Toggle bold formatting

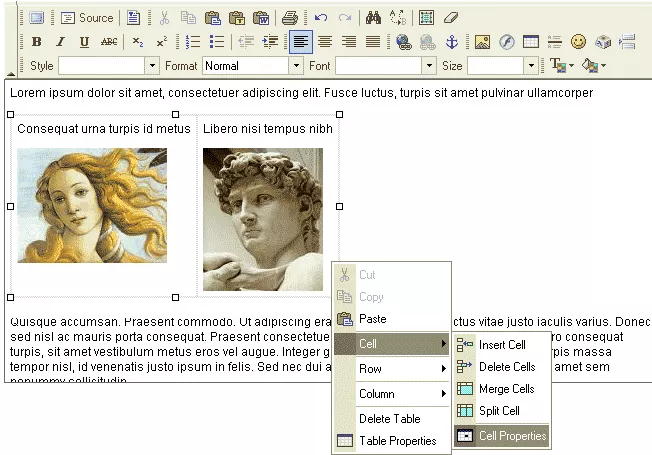tap(37, 42)
